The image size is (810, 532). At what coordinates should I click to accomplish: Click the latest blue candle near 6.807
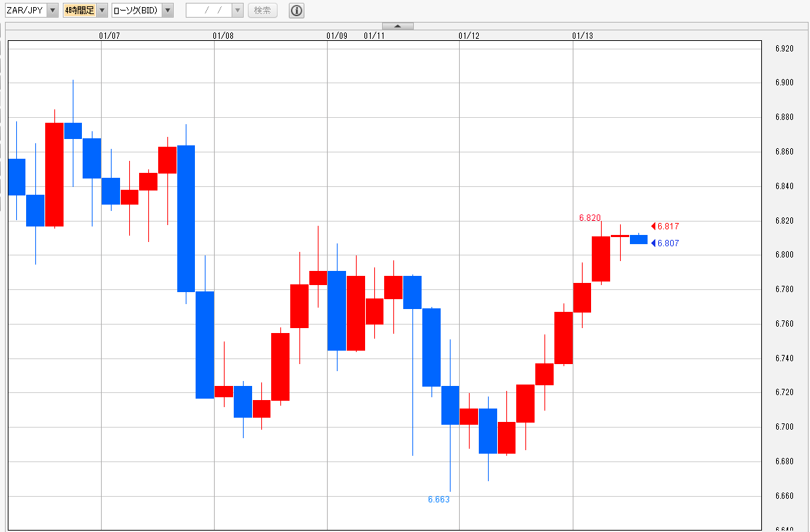point(638,240)
